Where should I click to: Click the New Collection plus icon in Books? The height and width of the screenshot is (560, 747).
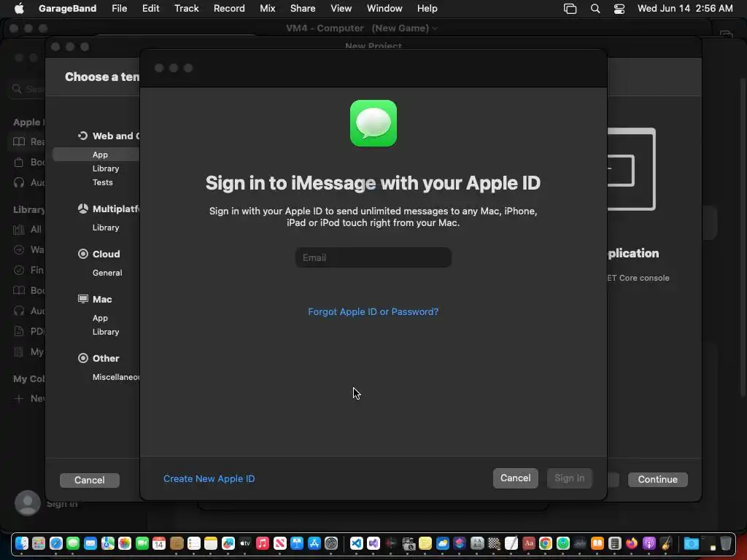coord(19,399)
